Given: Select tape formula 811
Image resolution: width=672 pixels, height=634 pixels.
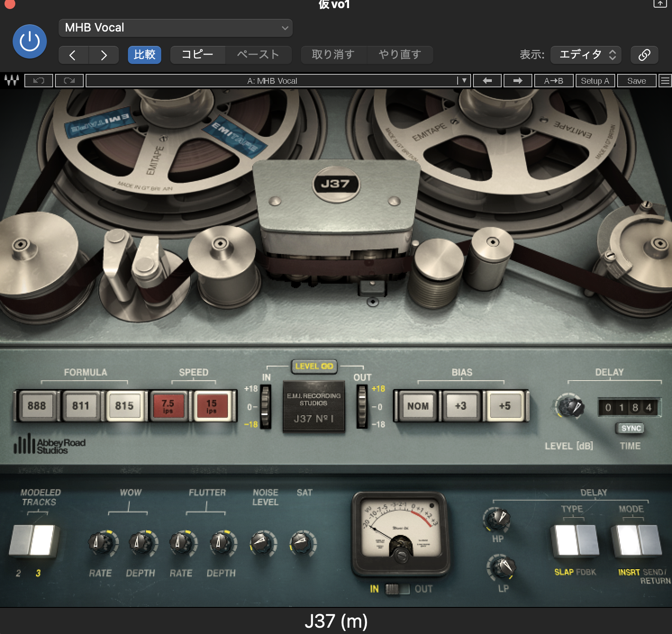Looking at the screenshot, I should 81,406.
